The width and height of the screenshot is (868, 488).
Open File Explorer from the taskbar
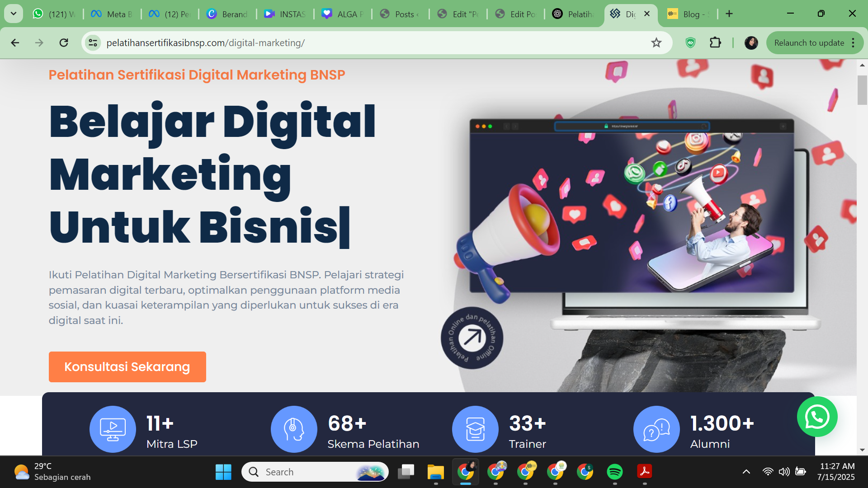click(x=435, y=472)
